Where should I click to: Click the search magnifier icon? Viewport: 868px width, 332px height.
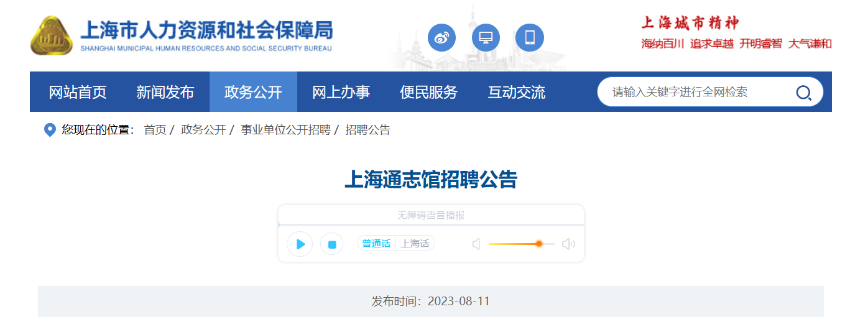click(803, 93)
